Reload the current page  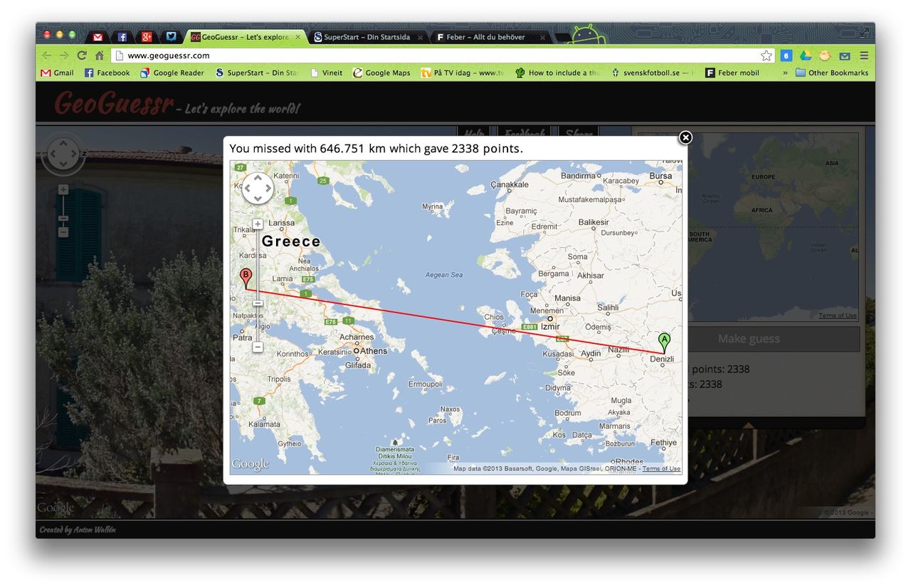[82, 56]
